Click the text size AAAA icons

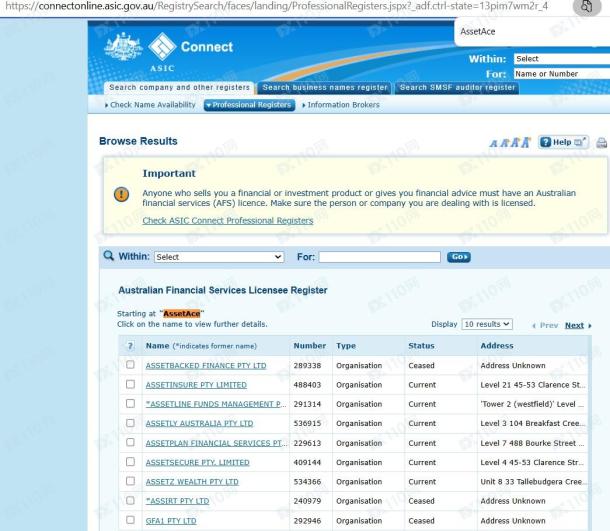(510, 143)
